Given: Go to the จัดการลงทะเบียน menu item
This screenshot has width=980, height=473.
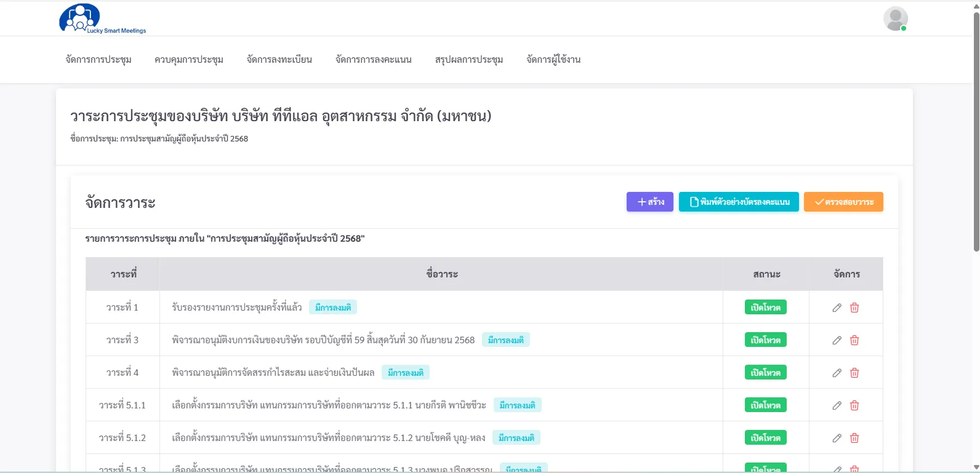Looking at the screenshot, I should [279, 60].
